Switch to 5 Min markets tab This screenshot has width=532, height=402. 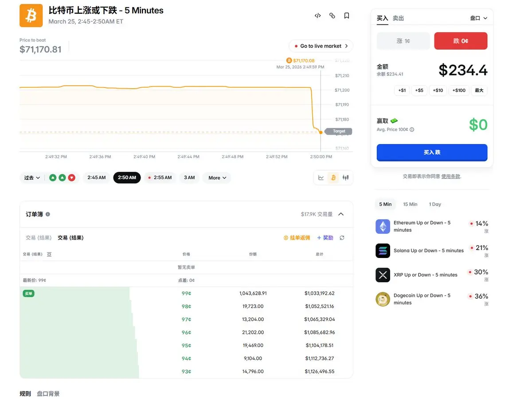coord(385,204)
